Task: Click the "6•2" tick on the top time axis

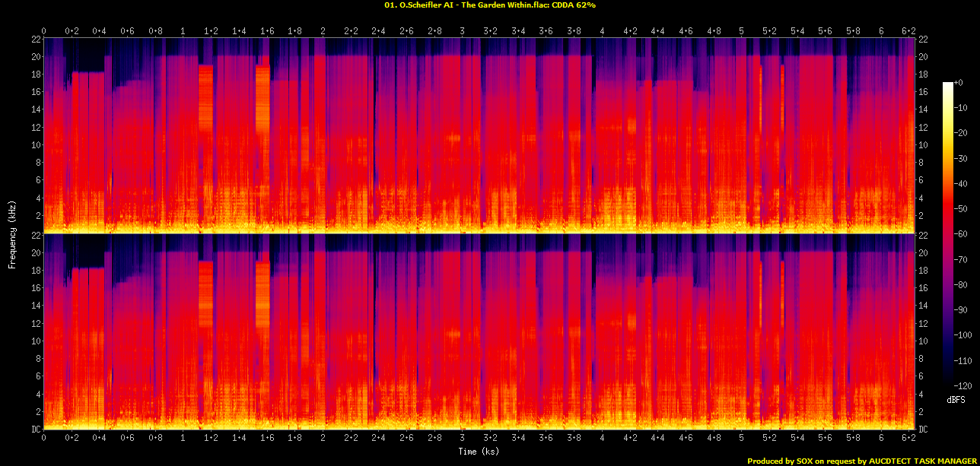Action: tap(909, 31)
